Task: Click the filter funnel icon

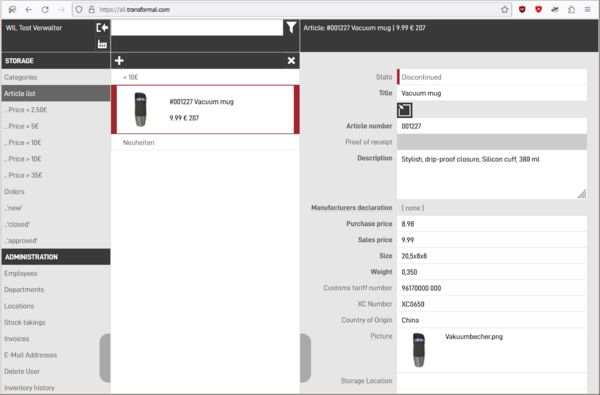Action: point(291,28)
